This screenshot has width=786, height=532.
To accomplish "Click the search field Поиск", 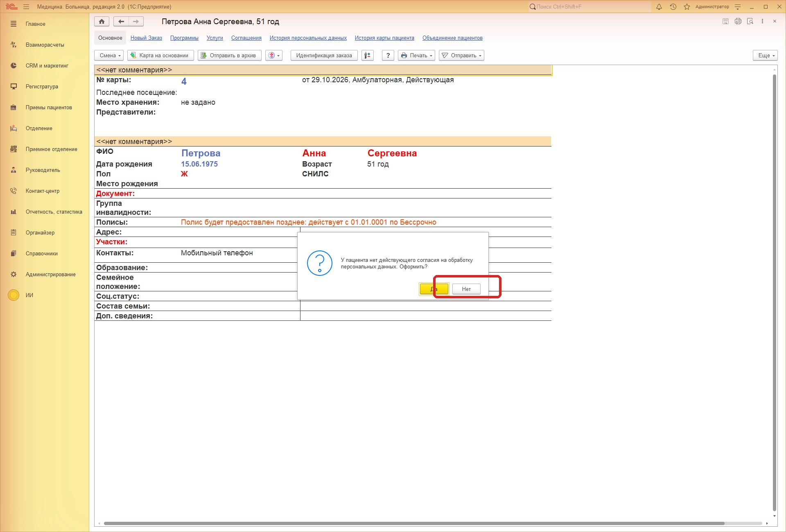I will coord(589,7).
